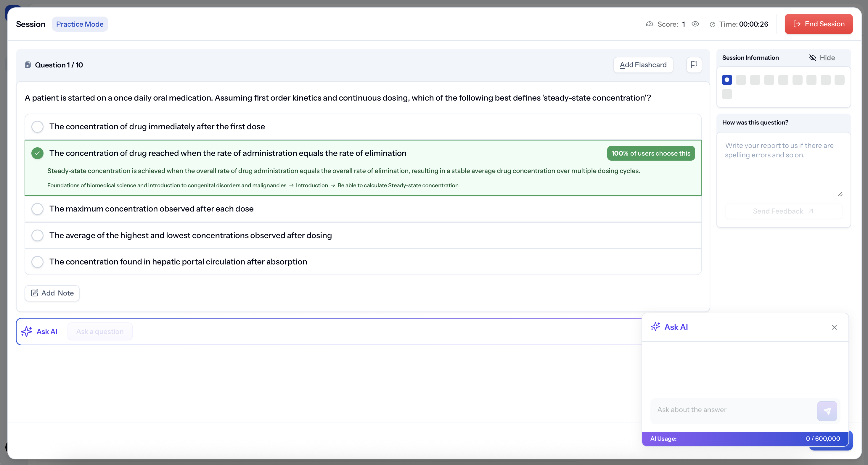Click the send arrow in the Ask AI panel

(827, 411)
